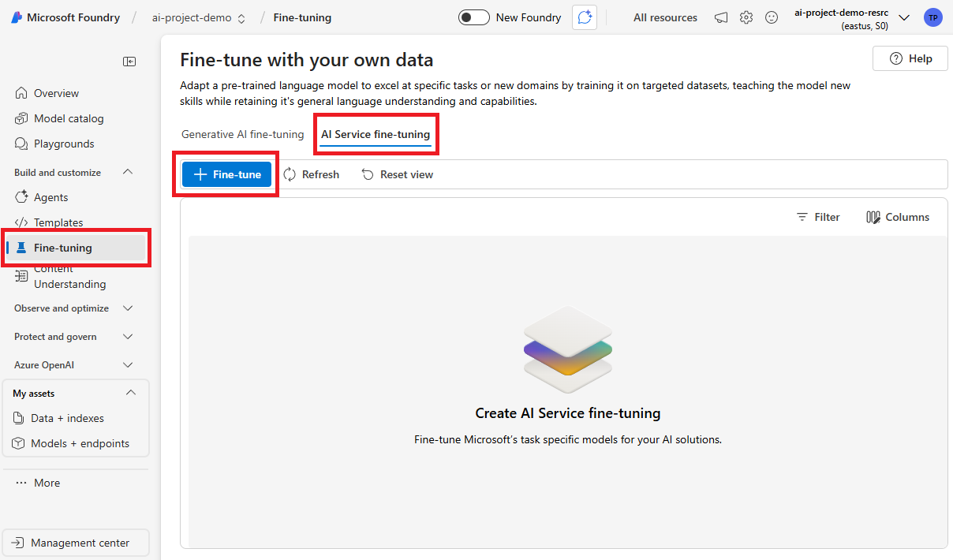
Task: Open announcements via the megaphone icon
Action: (721, 17)
